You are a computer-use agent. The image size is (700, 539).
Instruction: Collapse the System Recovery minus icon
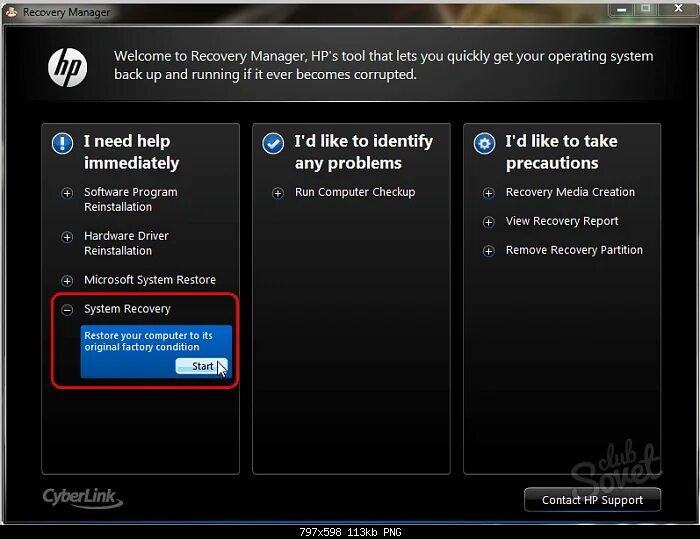coord(67,309)
